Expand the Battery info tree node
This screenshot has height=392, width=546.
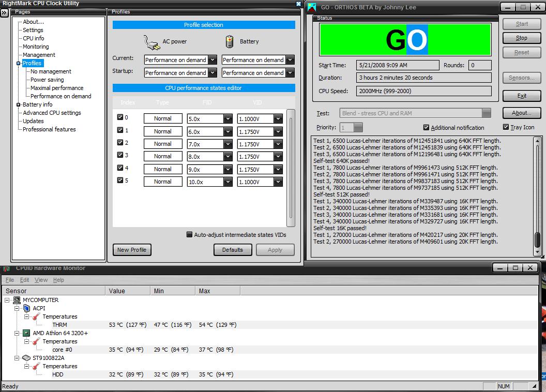[x=18, y=104]
